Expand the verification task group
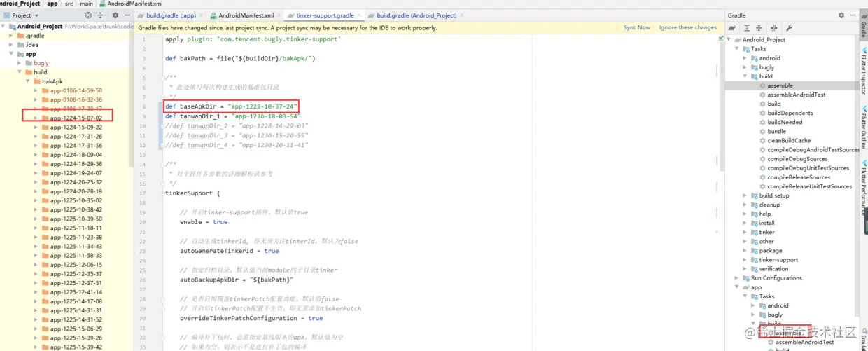The width and height of the screenshot is (868, 351). [x=745, y=269]
